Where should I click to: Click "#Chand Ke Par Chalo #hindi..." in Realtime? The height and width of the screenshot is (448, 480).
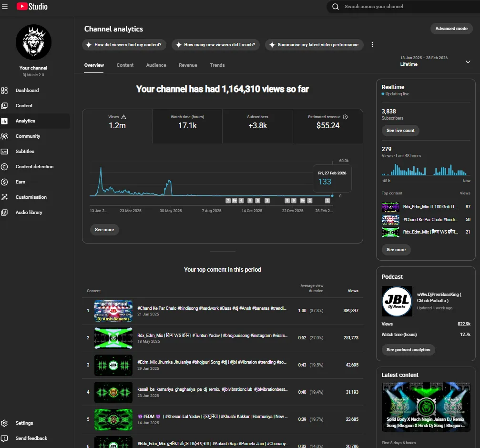430,220
